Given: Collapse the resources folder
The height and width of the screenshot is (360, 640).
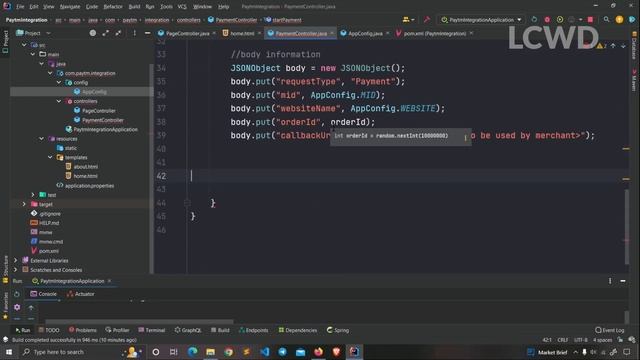Looking at the screenshot, I should click(42, 139).
